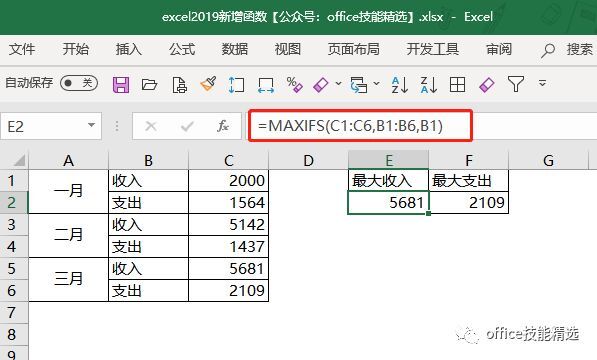
Task: Click cell C1 with value 2000
Action: pyautogui.click(x=228, y=180)
